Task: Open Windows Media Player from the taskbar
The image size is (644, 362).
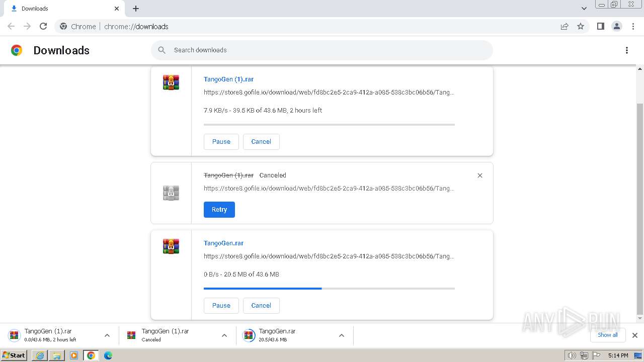Action: pyautogui.click(x=74, y=355)
